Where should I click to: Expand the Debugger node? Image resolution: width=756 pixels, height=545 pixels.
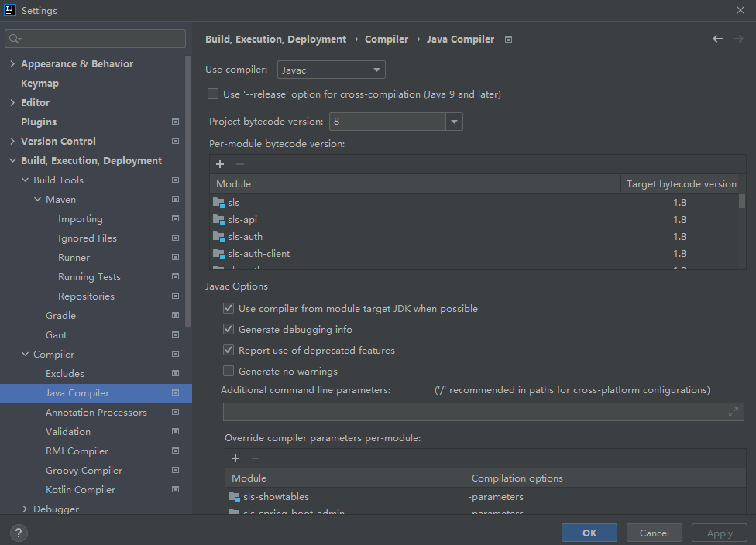pos(25,509)
